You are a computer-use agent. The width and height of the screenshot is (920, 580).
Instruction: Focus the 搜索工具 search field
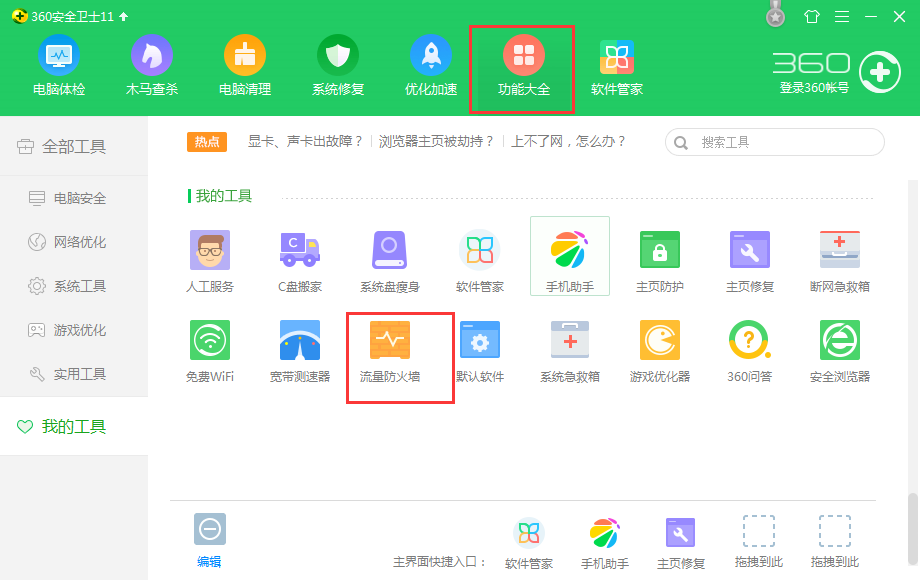774,142
